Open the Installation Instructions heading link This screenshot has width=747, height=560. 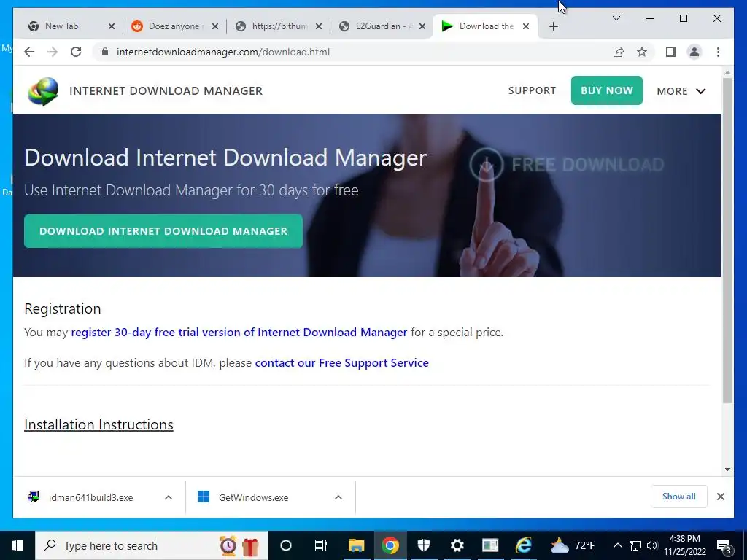click(x=98, y=424)
